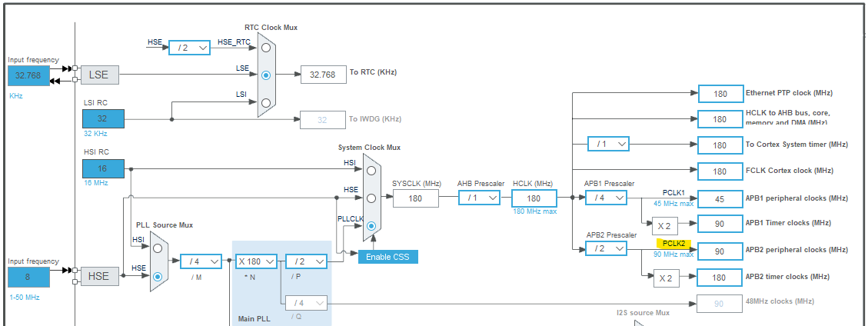This screenshot has height=326, width=868.
Task: Click the APB2 peripheral clocks 90 field
Action: click(x=720, y=251)
